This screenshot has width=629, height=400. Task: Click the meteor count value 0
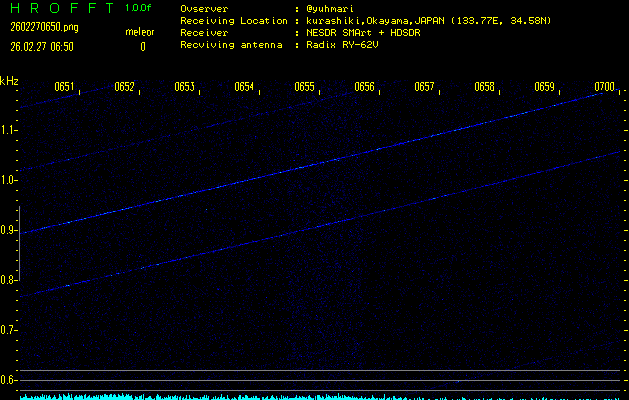142,46
